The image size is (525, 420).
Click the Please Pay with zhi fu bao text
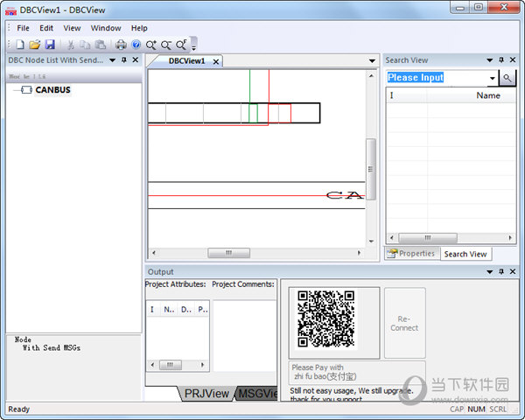[324, 372]
